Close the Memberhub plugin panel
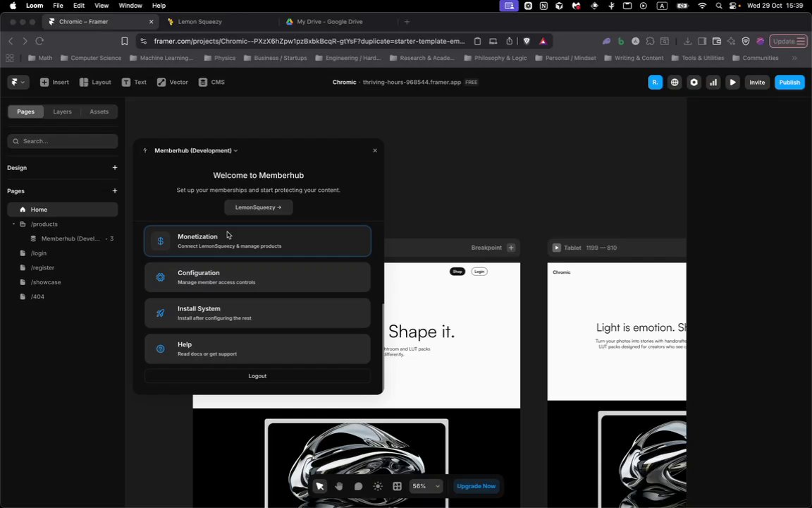The image size is (812, 508). click(375, 150)
